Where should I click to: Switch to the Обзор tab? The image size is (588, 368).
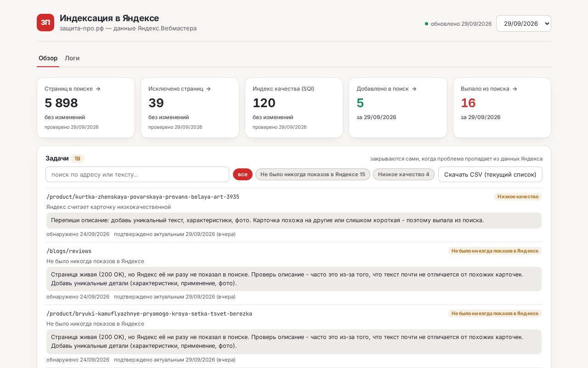[48, 58]
